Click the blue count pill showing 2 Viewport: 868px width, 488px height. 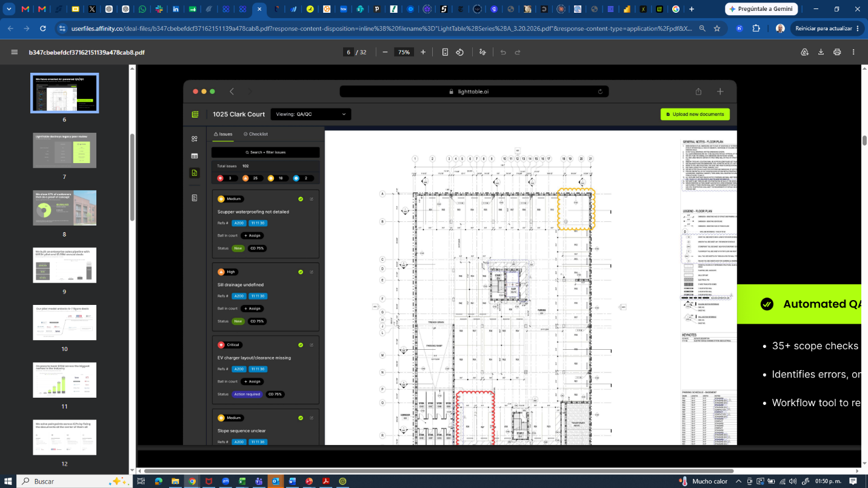tap(304, 178)
